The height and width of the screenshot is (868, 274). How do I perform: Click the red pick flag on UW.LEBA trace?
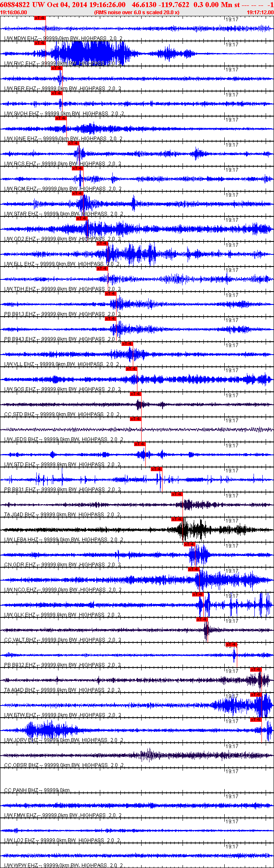[x=177, y=519]
